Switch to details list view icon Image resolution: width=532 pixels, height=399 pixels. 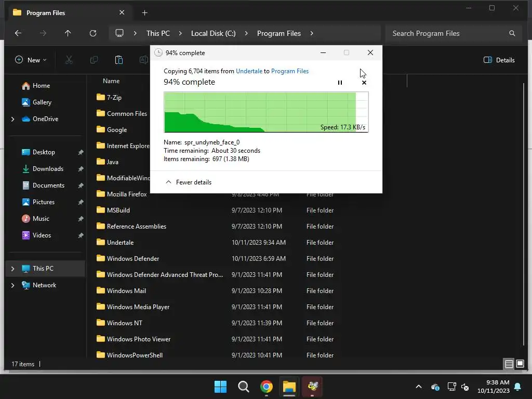509,364
